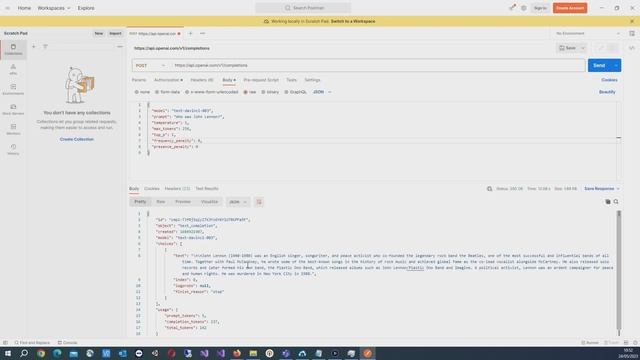Open Postman from the Windows taskbar
The width and height of the screenshot is (640, 360).
[x=368, y=353]
